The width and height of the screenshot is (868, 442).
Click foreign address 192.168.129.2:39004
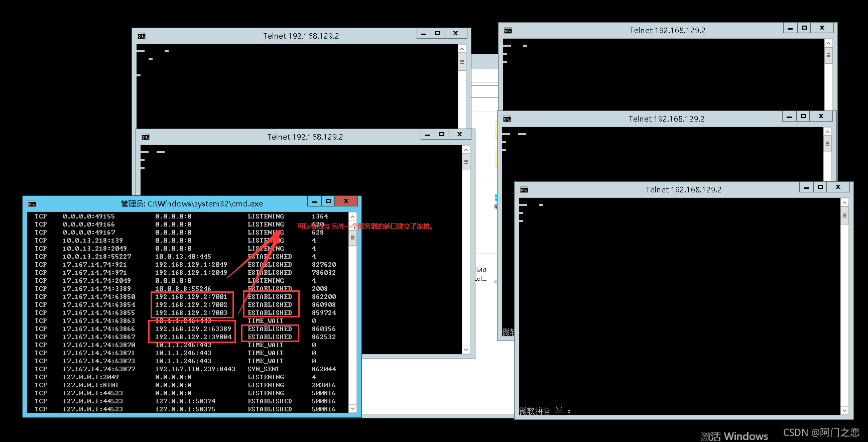click(x=193, y=337)
